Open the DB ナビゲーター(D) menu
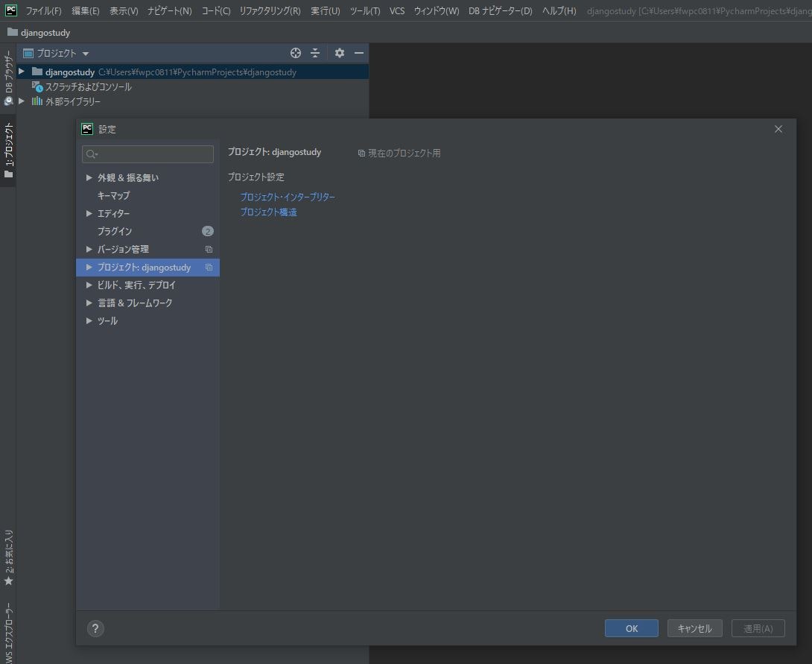 coord(501,11)
